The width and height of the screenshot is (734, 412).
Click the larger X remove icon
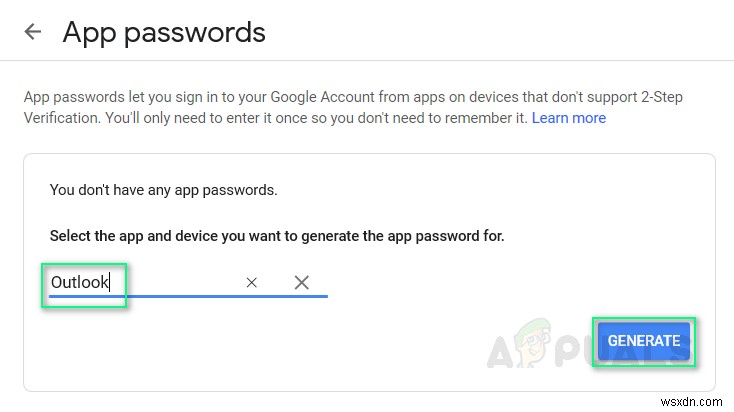click(301, 283)
